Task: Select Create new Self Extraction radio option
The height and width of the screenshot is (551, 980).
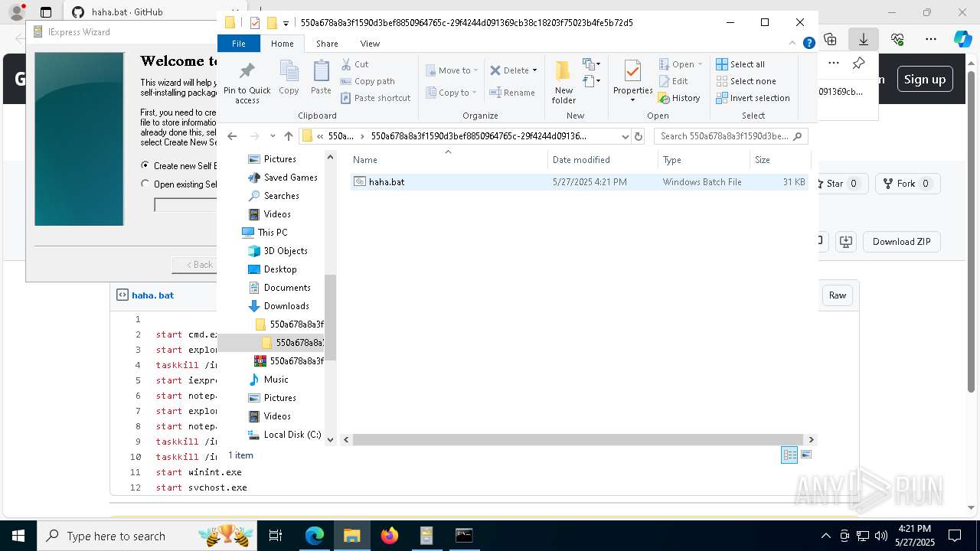Action: [145, 165]
